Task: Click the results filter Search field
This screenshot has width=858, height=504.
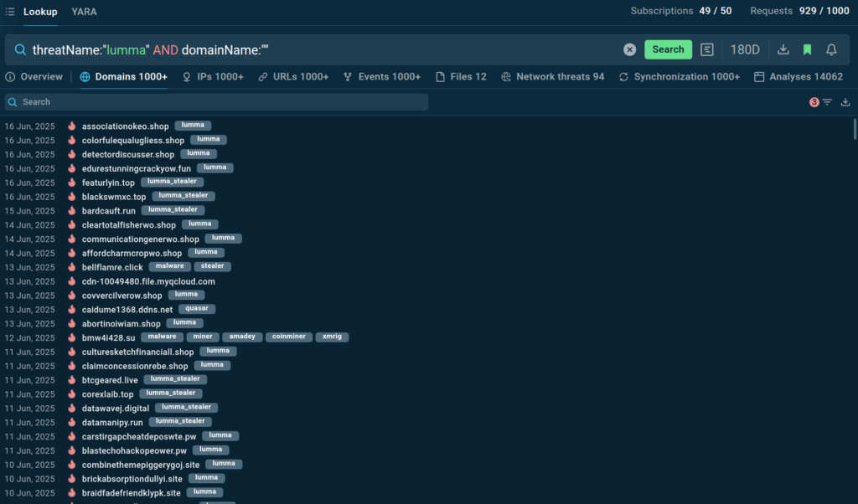Action: [218, 102]
